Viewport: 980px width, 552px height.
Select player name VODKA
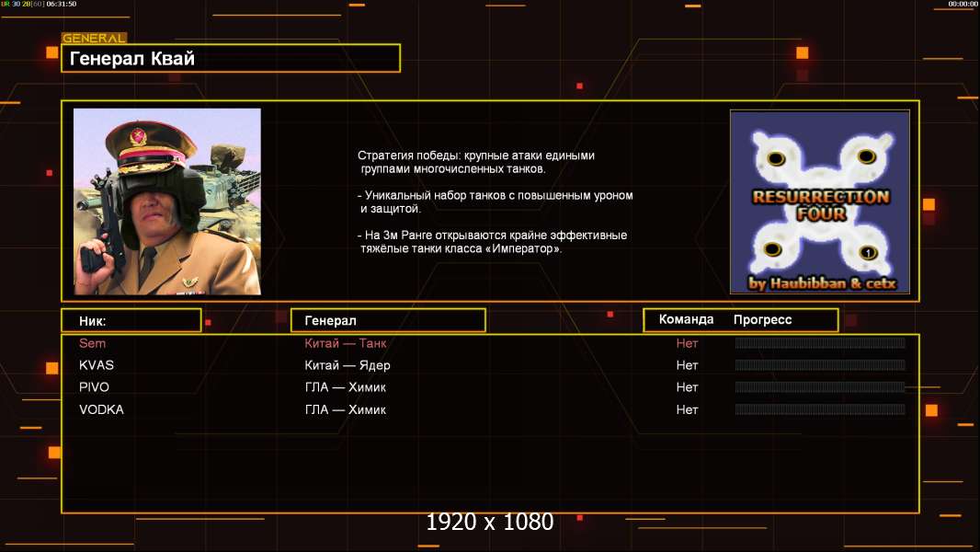coord(101,409)
